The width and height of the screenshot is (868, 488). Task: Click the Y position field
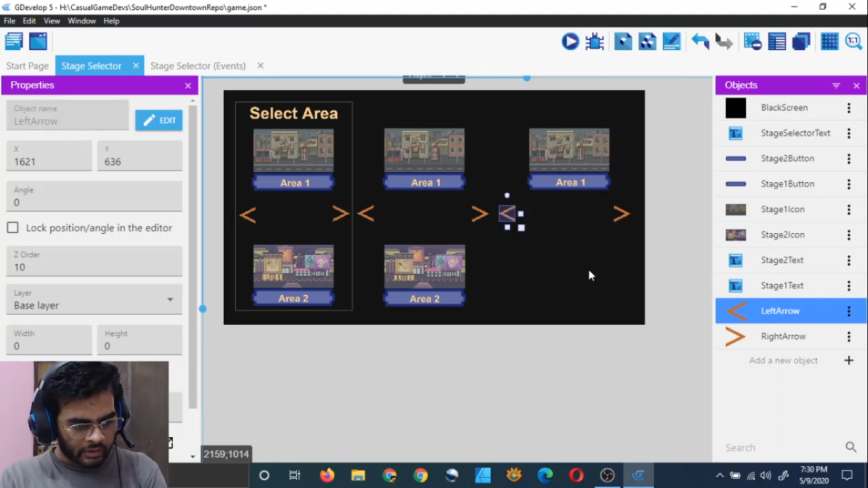(x=140, y=156)
